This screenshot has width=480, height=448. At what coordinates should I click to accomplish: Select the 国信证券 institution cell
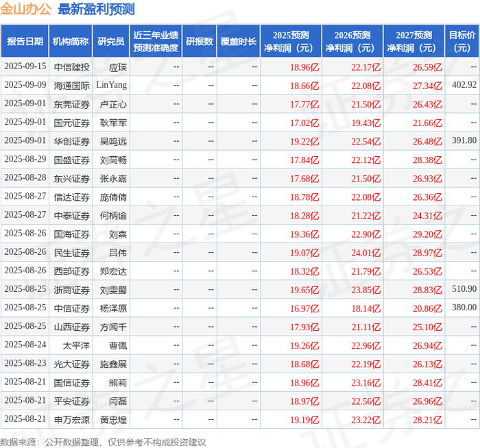(71, 383)
